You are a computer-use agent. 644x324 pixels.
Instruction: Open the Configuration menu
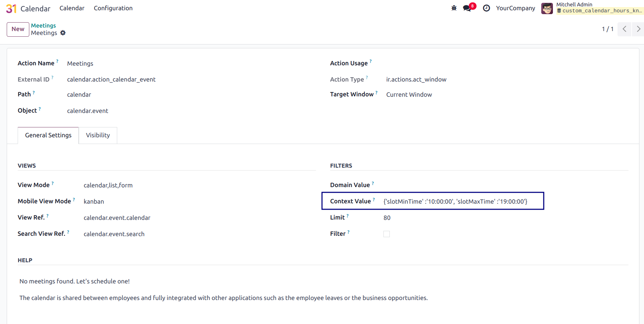pyautogui.click(x=113, y=8)
